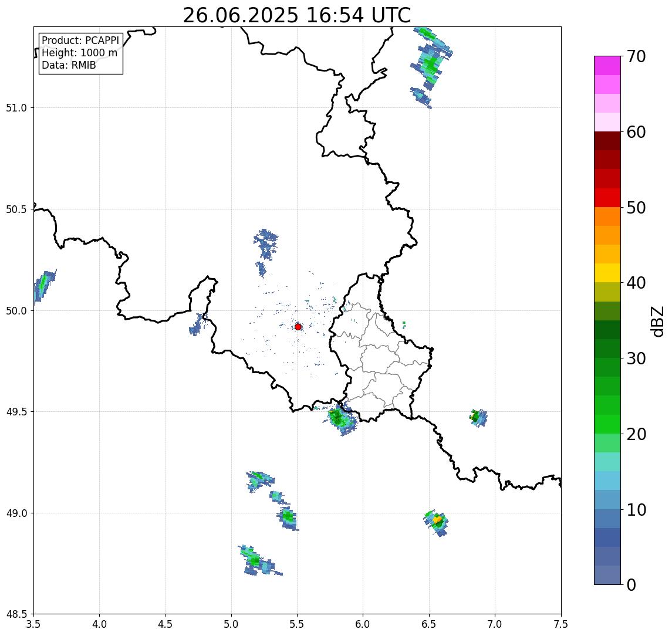Click the yellow-core storm cell near 6.5°E 49.0°N
Screen dimensions: 672x636
pyautogui.click(x=436, y=523)
